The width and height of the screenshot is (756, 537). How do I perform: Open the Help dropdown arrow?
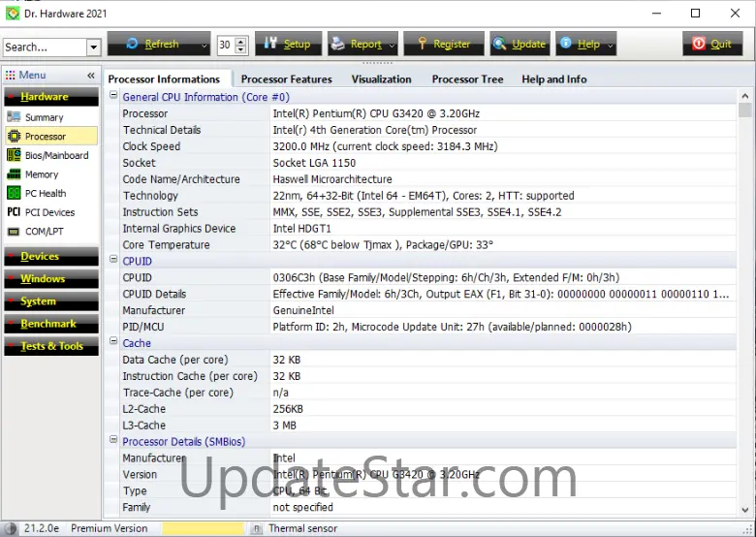tap(611, 45)
